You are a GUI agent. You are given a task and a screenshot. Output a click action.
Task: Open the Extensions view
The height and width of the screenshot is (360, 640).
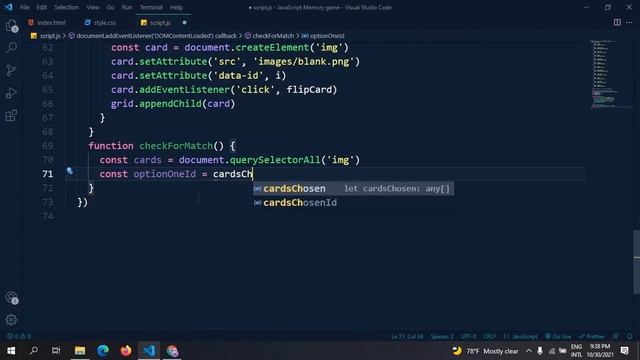[11, 116]
